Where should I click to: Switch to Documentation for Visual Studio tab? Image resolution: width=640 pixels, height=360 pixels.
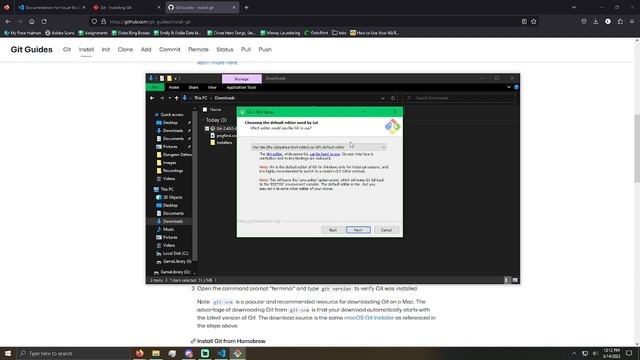point(51,7)
